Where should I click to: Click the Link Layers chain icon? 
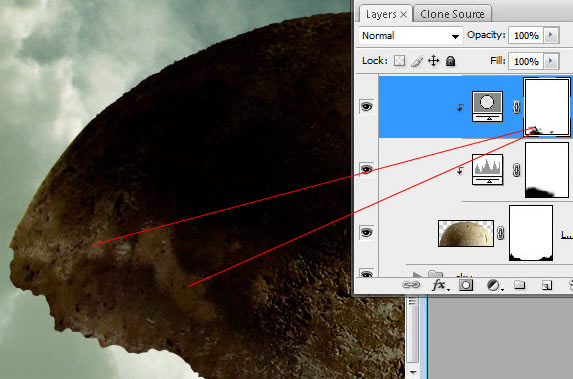[411, 285]
